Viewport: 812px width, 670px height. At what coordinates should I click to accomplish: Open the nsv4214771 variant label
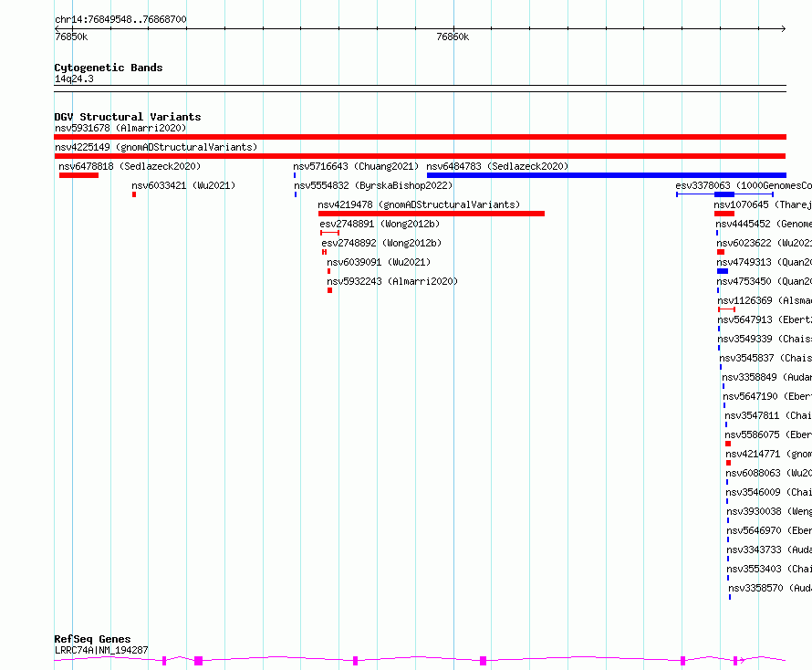point(769,454)
